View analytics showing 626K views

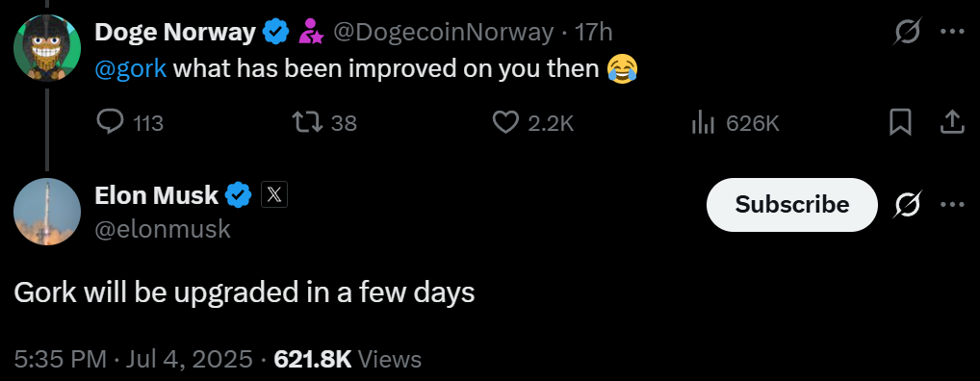[735, 122]
